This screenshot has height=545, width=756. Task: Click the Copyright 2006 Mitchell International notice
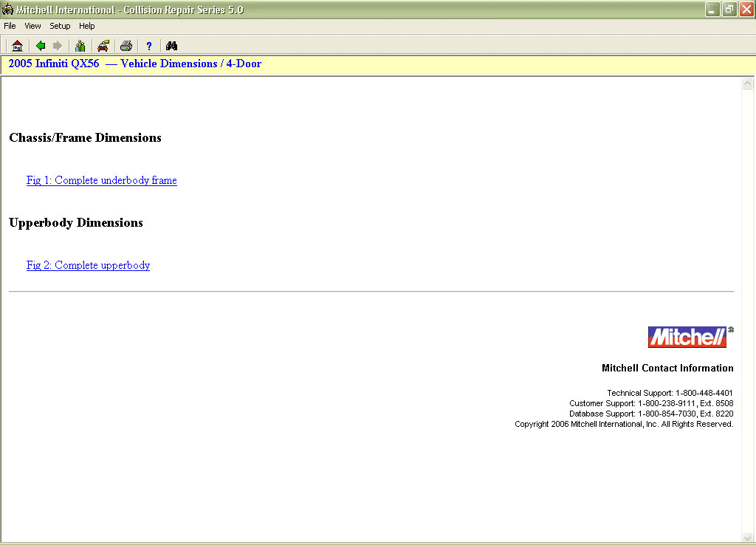625,424
